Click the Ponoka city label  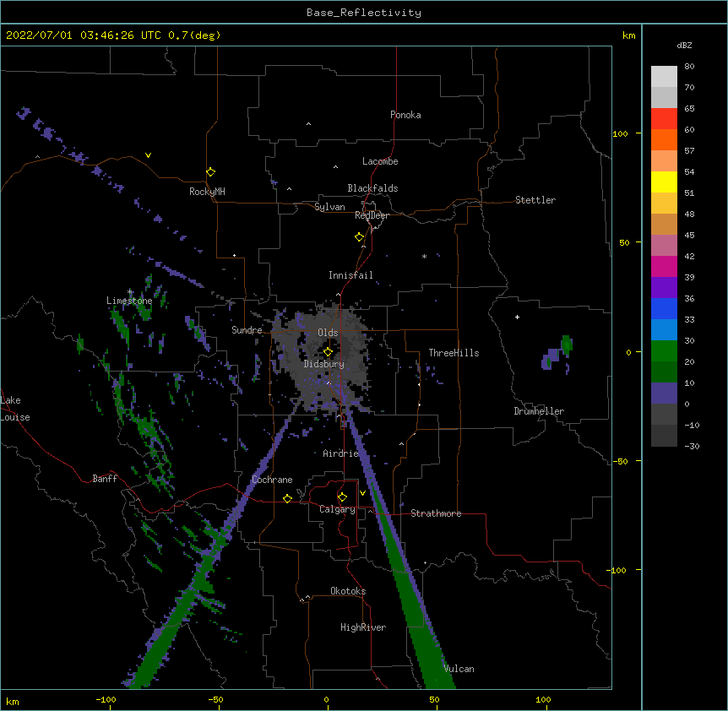[405, 115]
